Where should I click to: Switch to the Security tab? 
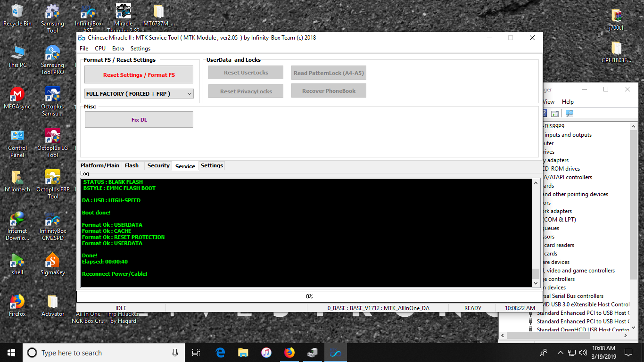pos(158,165)
